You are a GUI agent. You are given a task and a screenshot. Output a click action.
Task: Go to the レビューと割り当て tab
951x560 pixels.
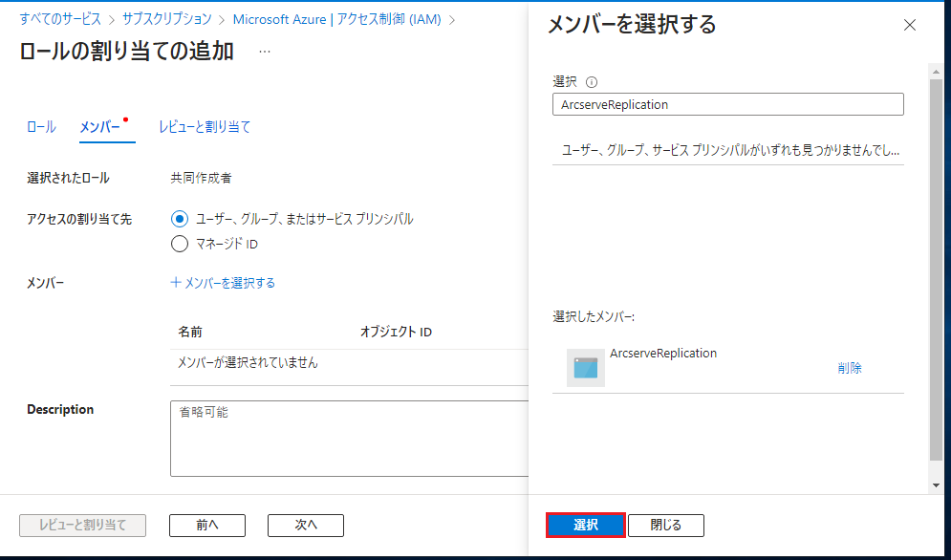(x=205, y=127)
